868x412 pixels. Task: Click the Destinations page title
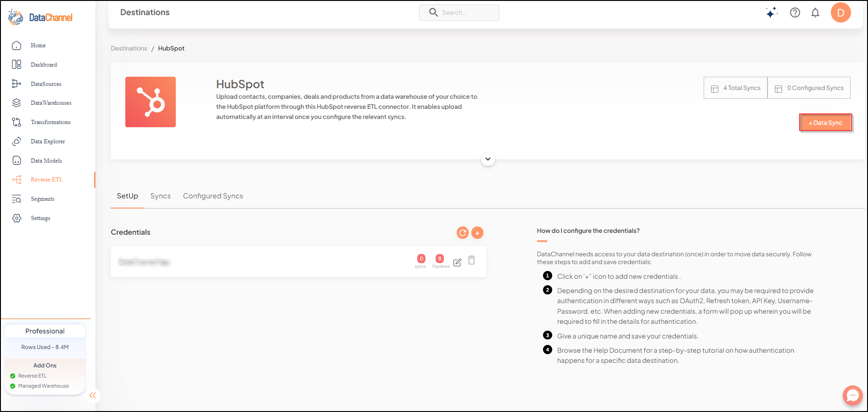[x=145, y=12]
